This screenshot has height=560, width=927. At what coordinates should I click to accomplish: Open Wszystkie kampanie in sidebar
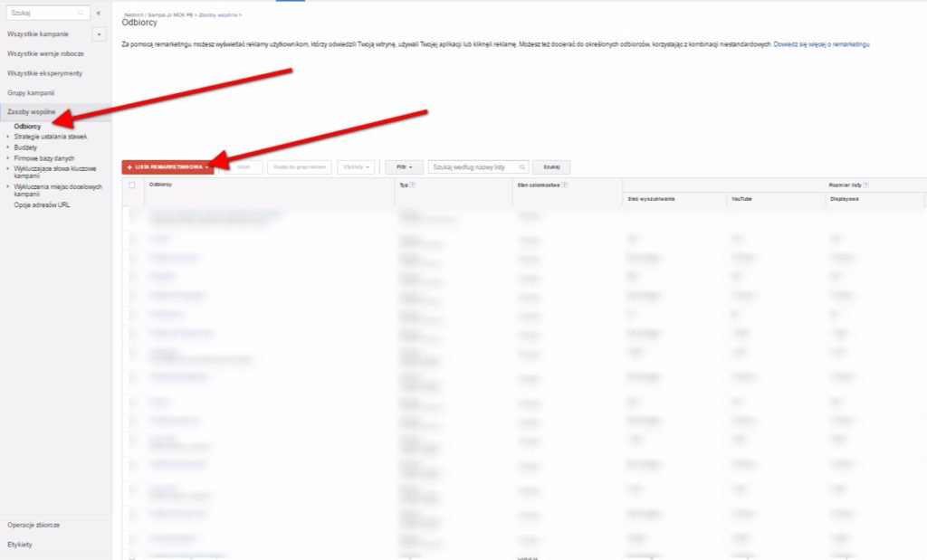[38, 34]
